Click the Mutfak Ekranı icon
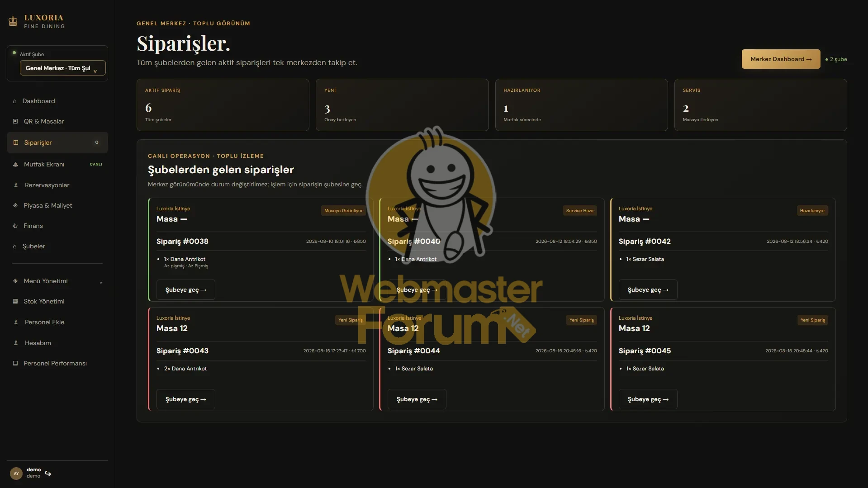868x488 pixels. click(x=15, y=164)
